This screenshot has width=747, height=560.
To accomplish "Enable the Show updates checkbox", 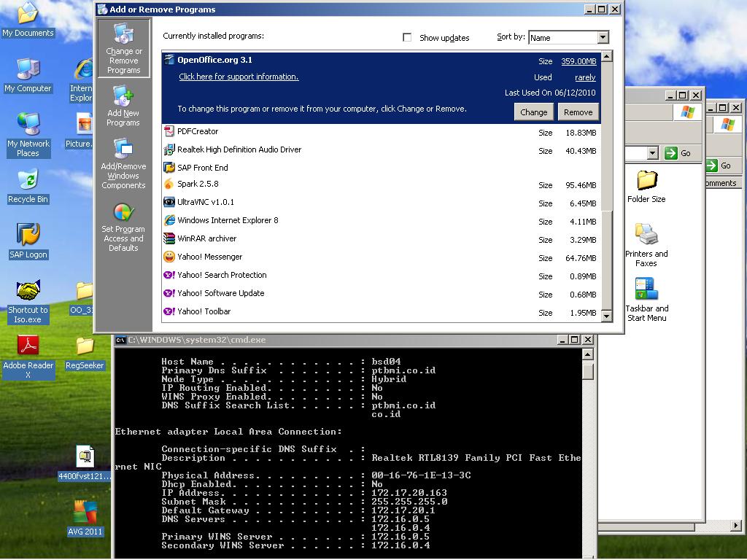I will (407, 37).
